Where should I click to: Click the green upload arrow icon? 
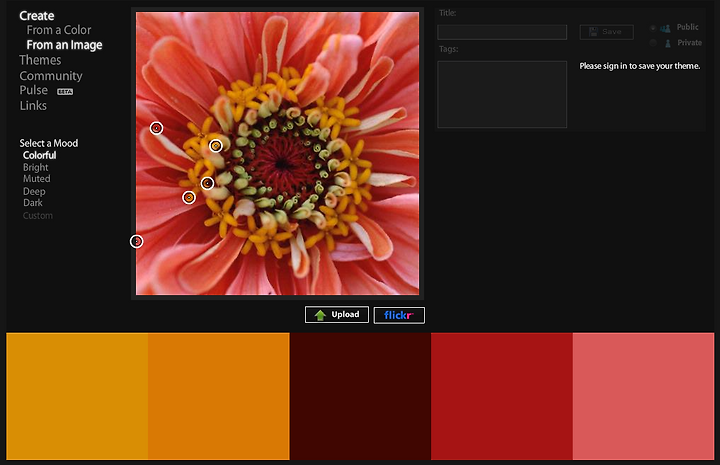coord(320,315)
